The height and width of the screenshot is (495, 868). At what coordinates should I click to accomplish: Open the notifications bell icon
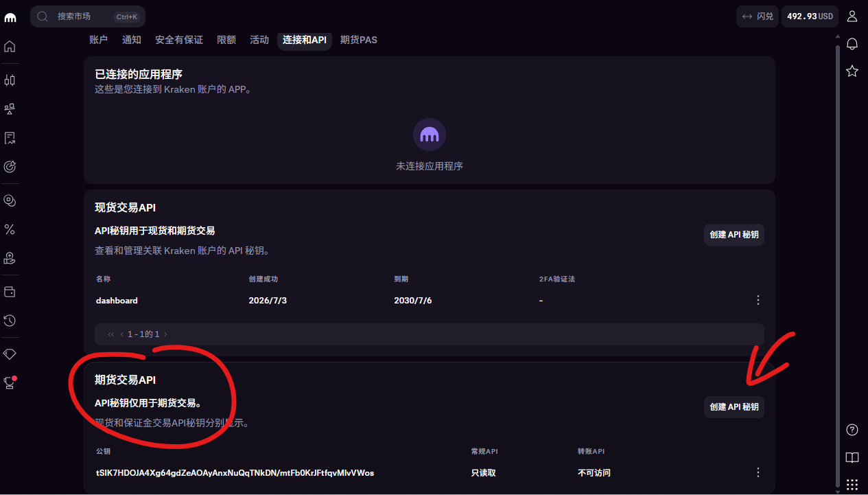(852, 44)
